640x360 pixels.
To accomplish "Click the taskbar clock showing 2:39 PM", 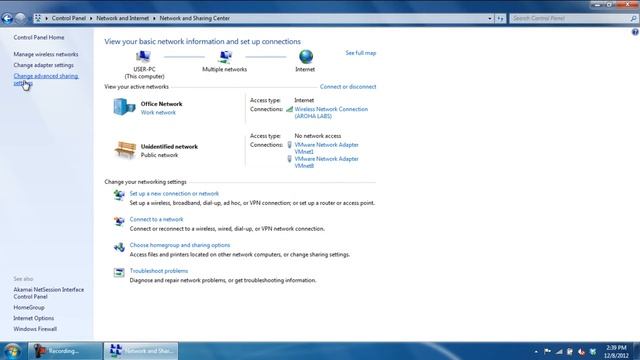I will click(x=616, y=351).
